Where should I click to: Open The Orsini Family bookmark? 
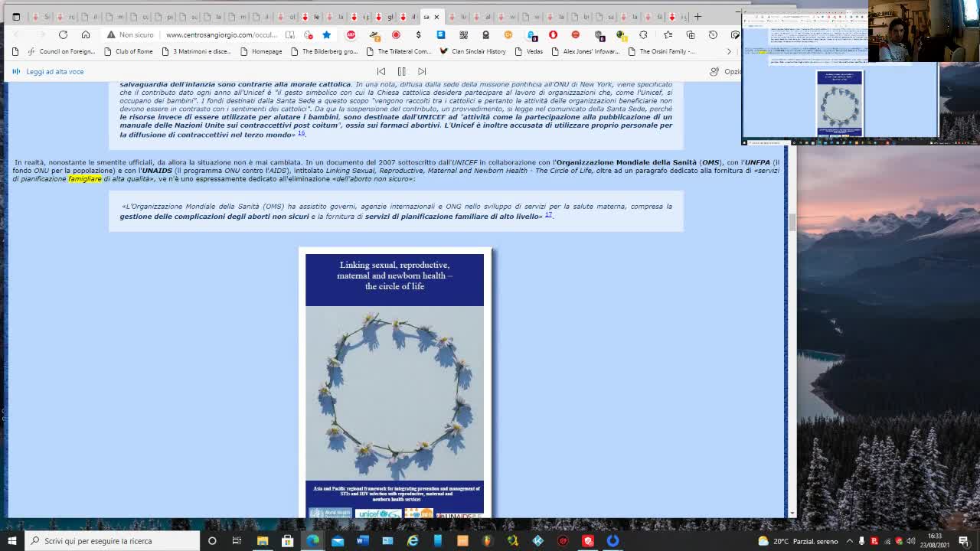click(661, 51)
